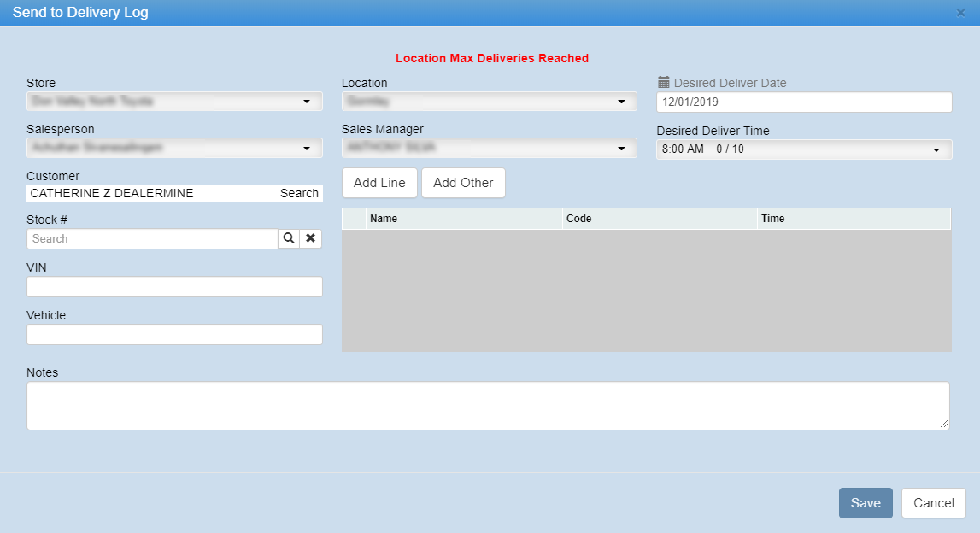Click the Add Line button
The height and width of the screenshot is (533, 980).
(379, 183)
